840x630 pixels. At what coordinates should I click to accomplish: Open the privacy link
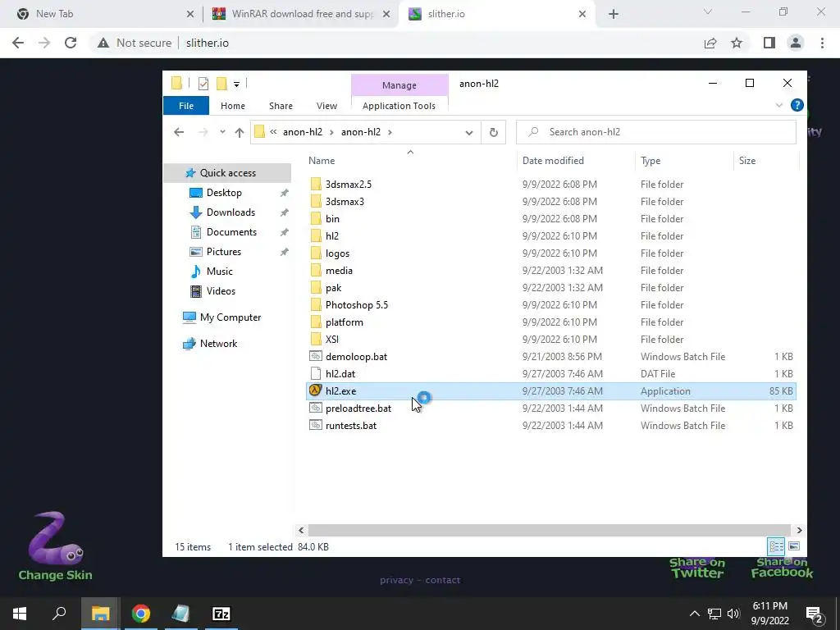pyautogui.click(x=396, y=580)
